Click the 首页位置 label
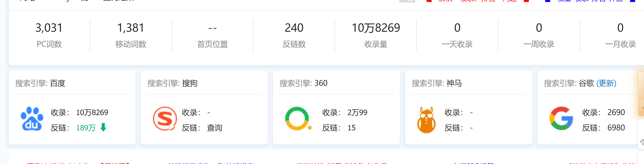 point(212,44)
